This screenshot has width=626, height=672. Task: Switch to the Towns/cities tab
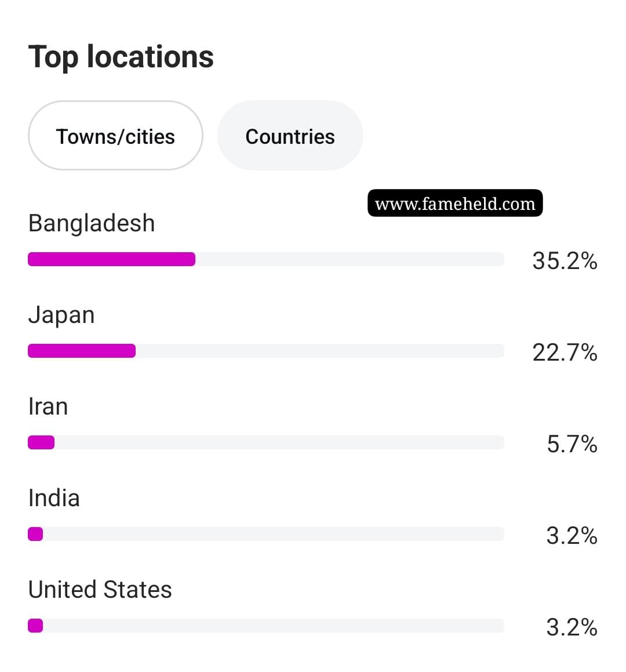pyautogui.click(x=115, y=136)
